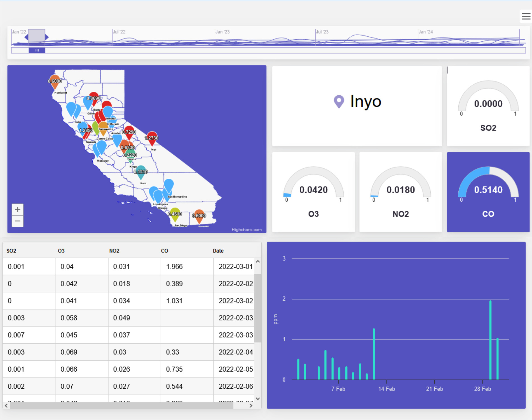Select the red 0.7290 map pin
Viewport: 532px width, 420px height.
coord(129,132)
